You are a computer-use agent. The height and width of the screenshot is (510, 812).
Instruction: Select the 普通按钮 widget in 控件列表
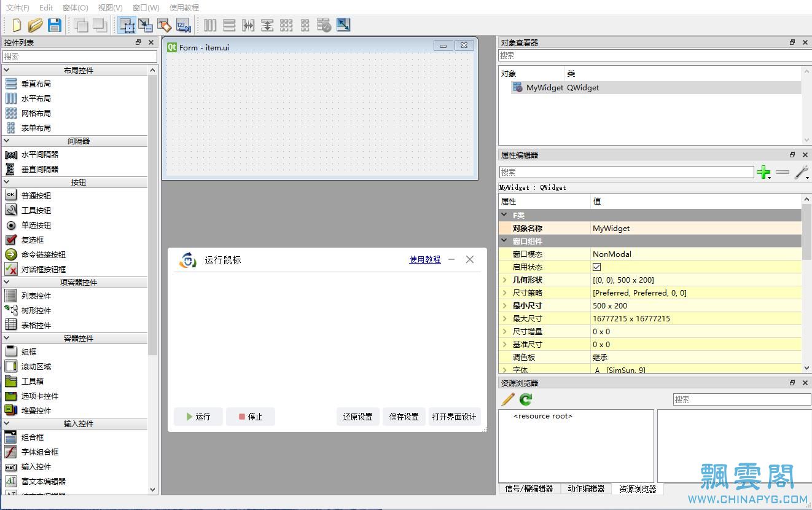click(36, 195)
